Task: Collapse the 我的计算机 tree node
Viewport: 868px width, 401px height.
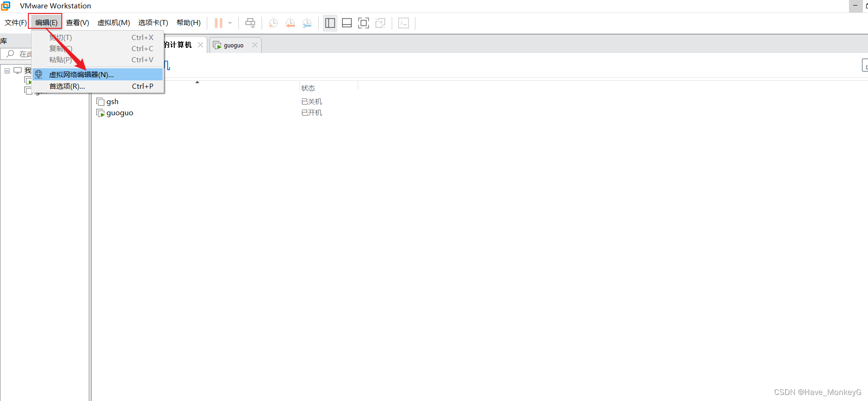Action: (7, 71)
